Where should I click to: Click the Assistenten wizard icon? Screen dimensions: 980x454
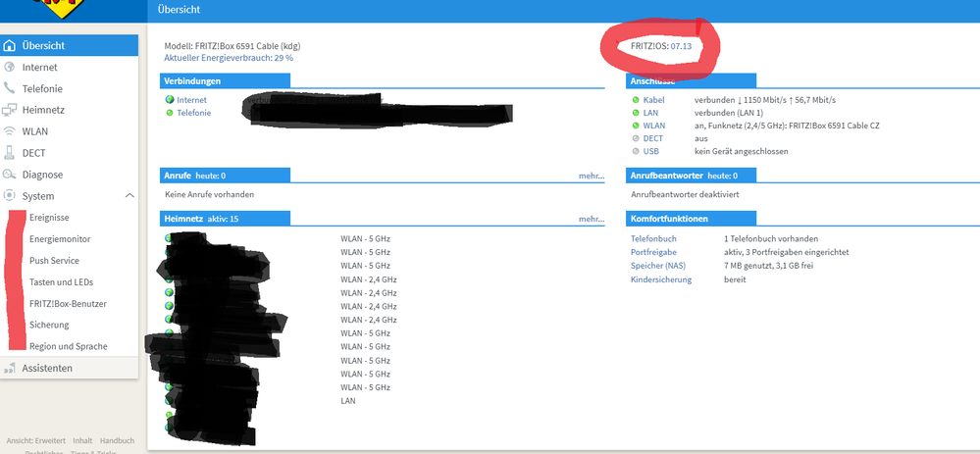tap(10, 368)
